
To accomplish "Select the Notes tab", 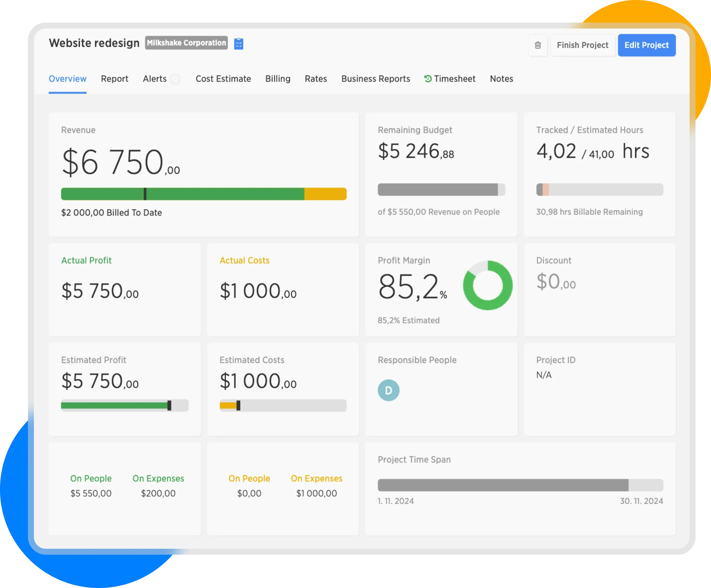I will pyautogui.click(x=501, y=79).
